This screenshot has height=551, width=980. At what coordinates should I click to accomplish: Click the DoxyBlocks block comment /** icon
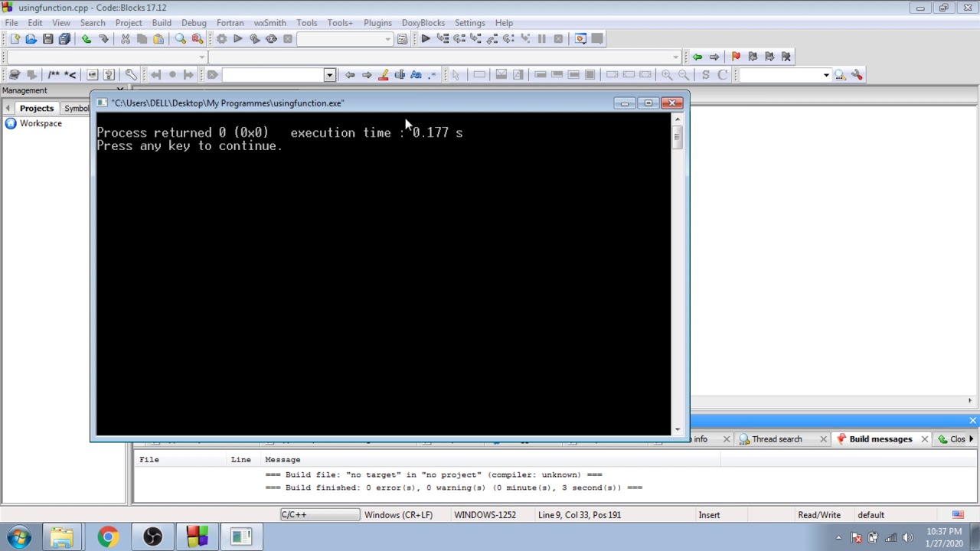[x=54, y=75]
